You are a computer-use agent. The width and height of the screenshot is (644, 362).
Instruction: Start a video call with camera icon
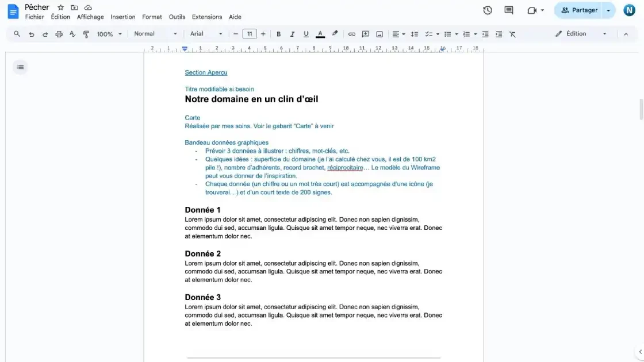pyautogui.click(x=532, y=10)
